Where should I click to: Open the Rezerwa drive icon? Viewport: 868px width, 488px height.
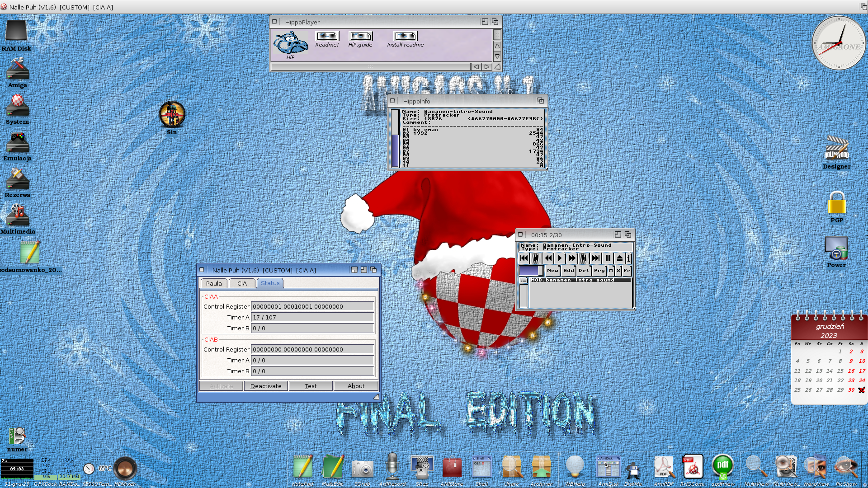click(17, 183)
